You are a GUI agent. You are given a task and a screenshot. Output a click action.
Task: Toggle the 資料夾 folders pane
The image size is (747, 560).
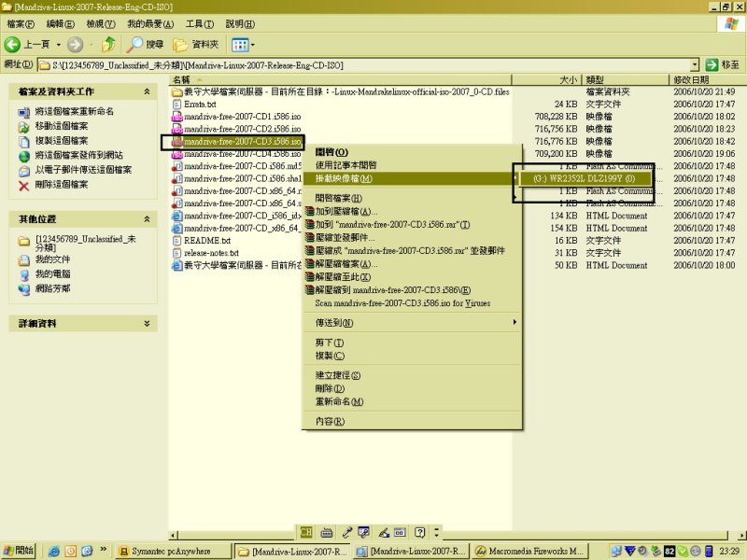click(x=196, y=45)
